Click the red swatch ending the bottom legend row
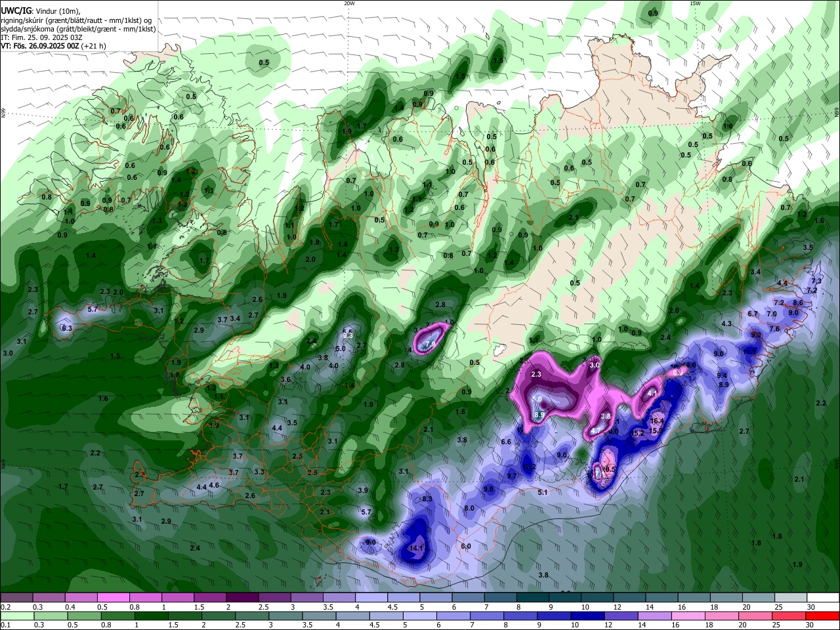 click(823, 616)
